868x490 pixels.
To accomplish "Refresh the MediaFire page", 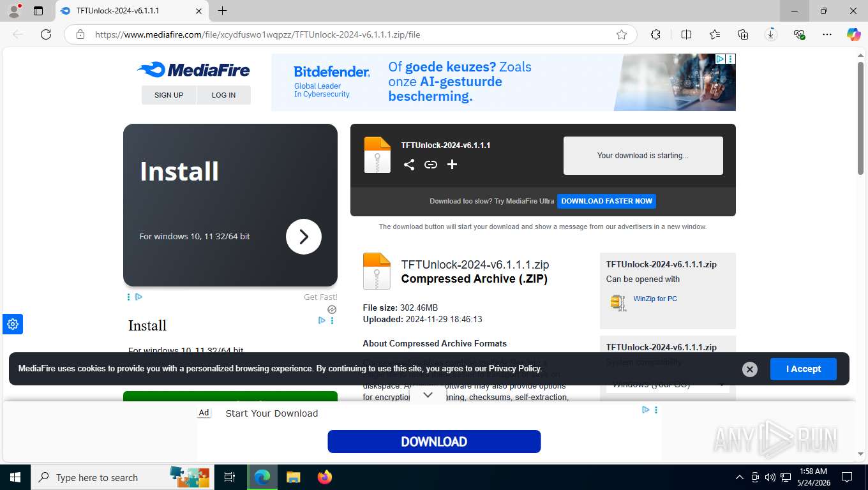I will (46, 34).
